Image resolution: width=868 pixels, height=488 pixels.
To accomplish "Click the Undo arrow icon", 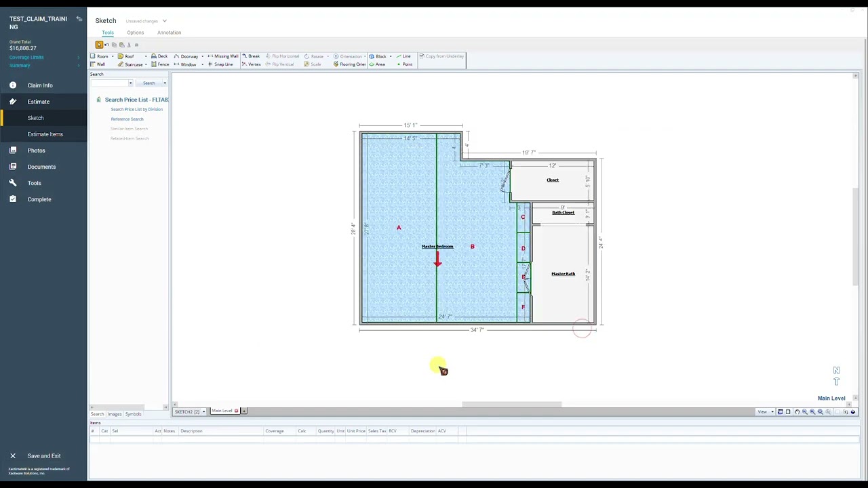I will 106,45.
